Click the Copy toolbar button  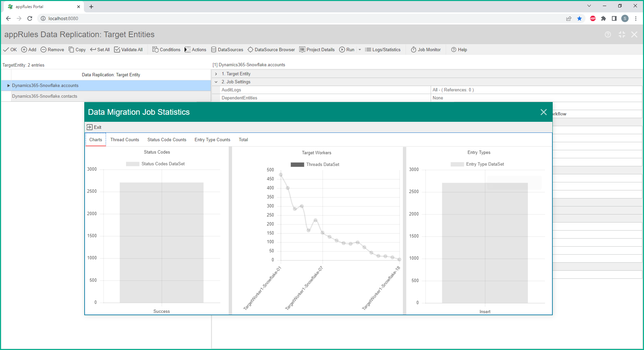pyautogui.click(x=77, y=50)
